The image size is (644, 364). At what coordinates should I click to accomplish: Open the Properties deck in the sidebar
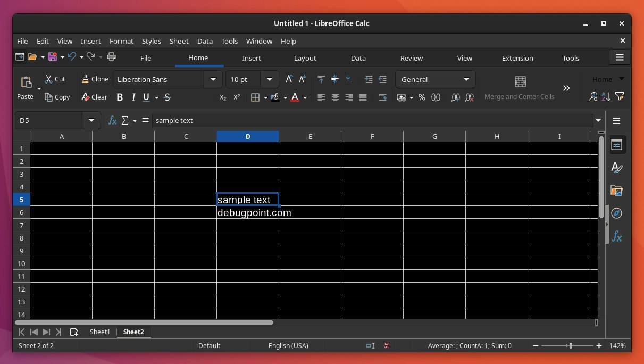616,144
